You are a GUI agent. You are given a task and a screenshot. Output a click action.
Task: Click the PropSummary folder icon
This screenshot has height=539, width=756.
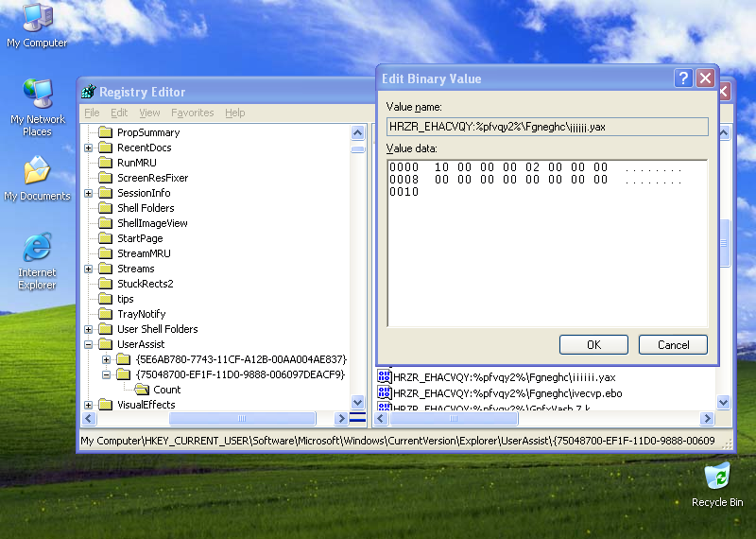(105, 132)
